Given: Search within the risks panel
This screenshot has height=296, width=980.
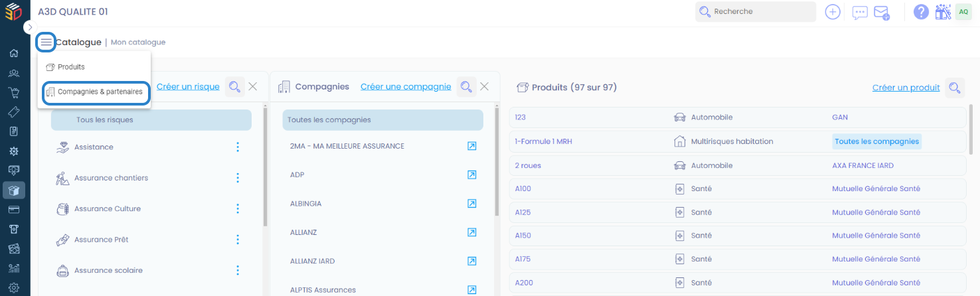Looking at the screenshot, I should click(234, 87).
